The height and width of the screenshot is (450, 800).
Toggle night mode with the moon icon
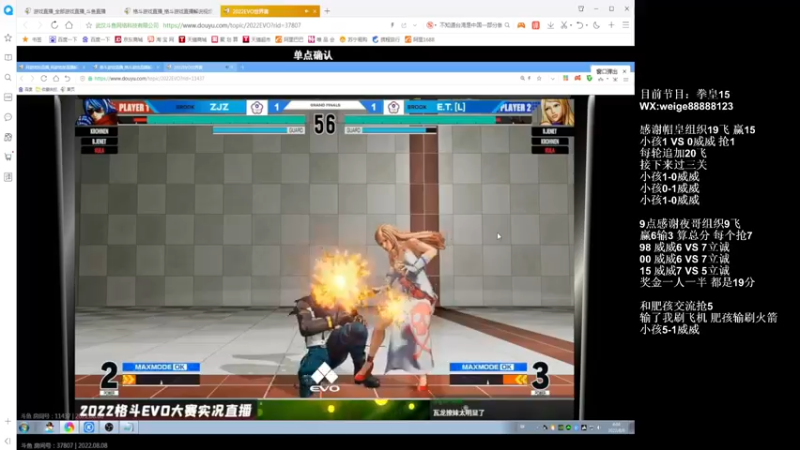(596, 25)
